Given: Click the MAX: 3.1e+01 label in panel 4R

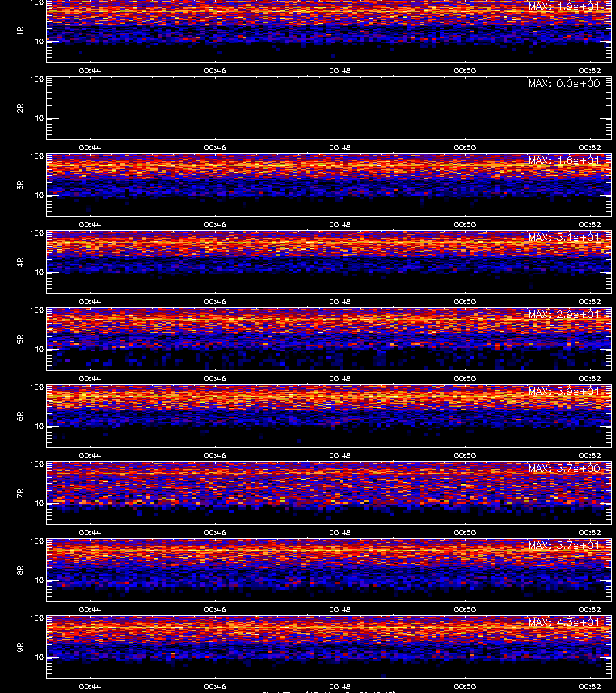Looking at the screenshot, I should (564, 237).
